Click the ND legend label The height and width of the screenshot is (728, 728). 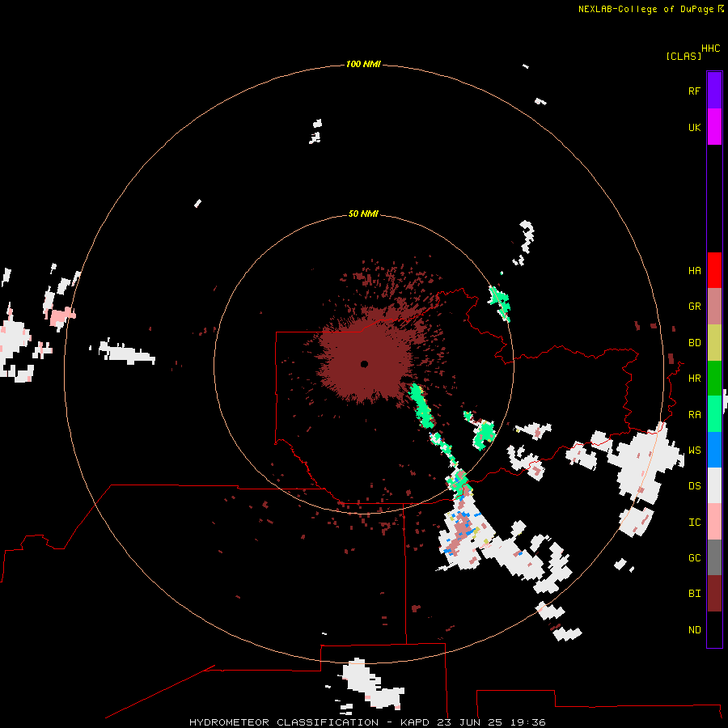pyautogui.click(x=694, y=630)
